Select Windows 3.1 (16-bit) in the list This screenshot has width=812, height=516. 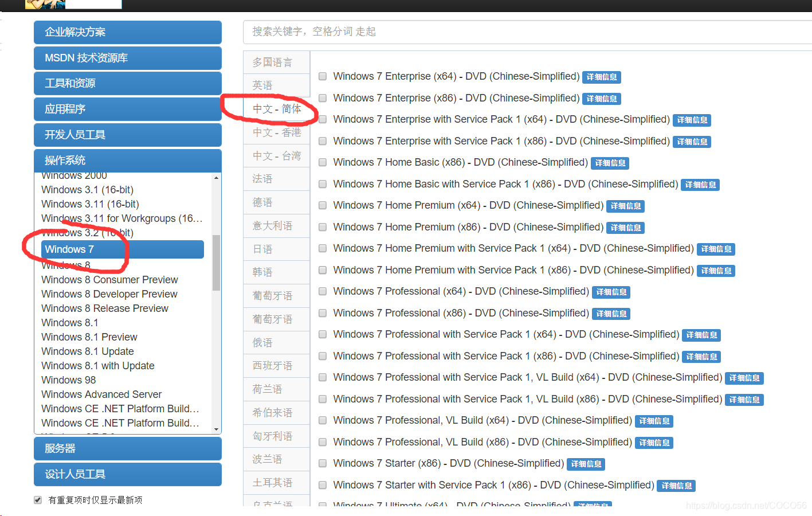tap(88, 190)
